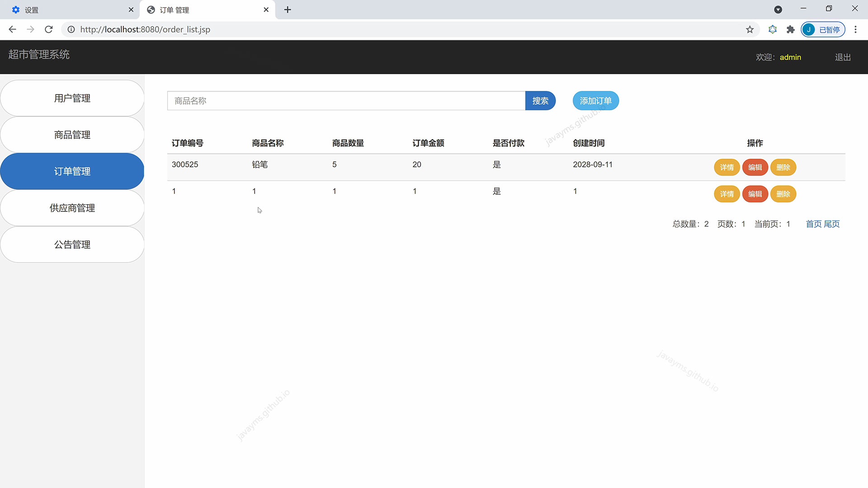The image size is (868, 488).
Task: Go to 供应商管理 in the sidebar
Action: 72,208
